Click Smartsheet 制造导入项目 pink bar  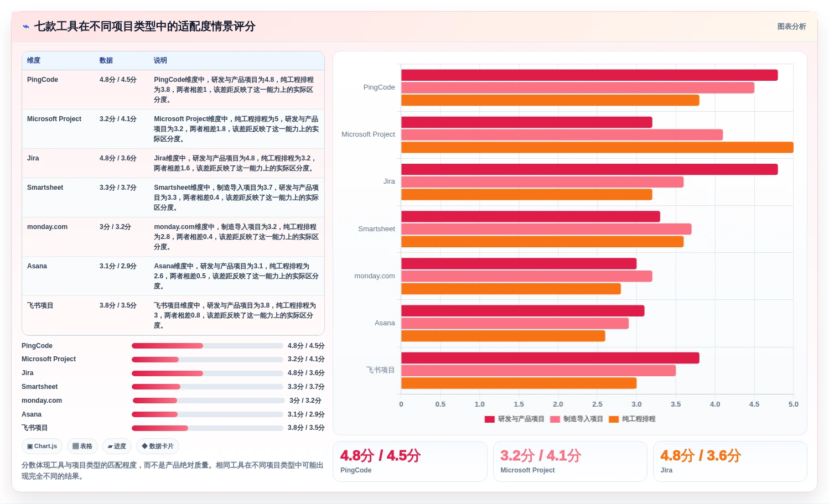546,229
